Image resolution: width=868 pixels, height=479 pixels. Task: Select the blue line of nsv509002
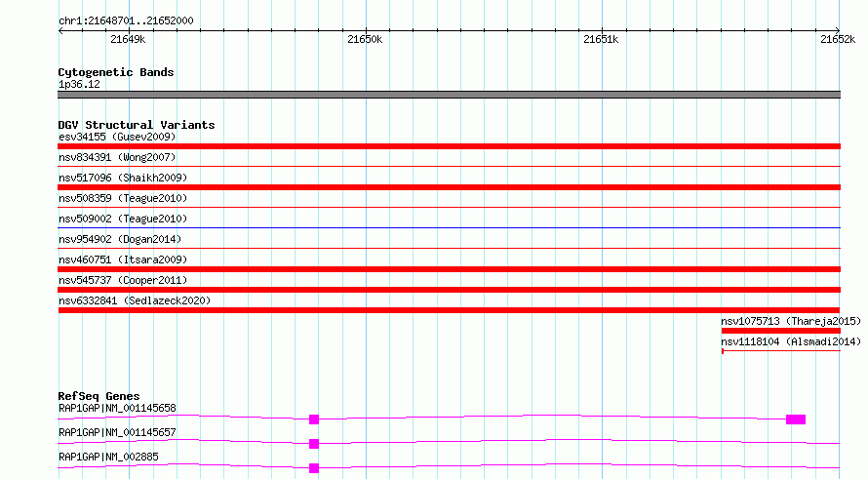coord(449,227)
